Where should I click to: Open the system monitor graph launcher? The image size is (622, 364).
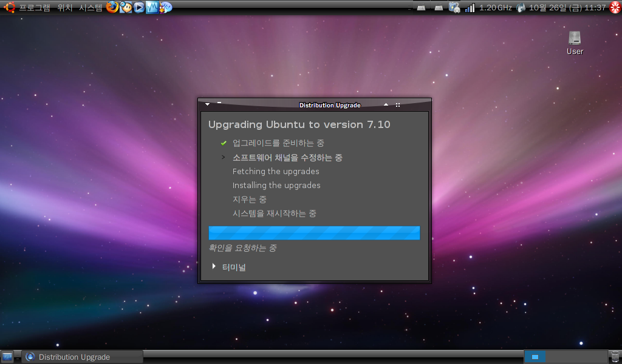pyautogui.click(x=152, y=7)
